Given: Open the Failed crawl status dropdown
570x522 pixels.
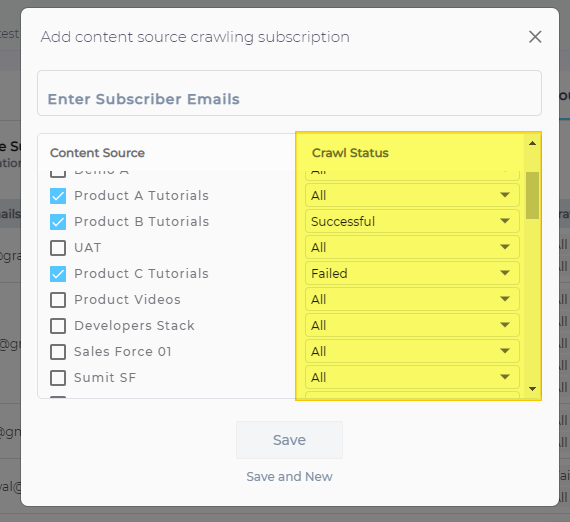Looking at the screenshot, I should 412,273.
